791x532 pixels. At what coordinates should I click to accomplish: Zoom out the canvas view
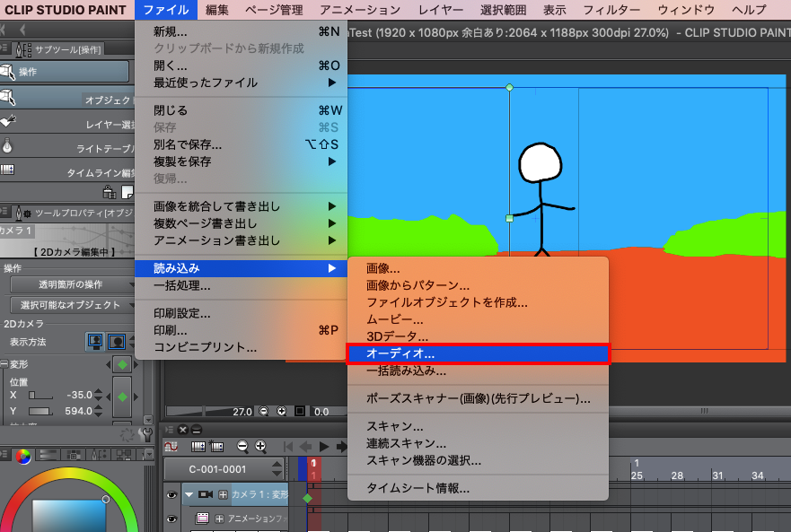[264, 411]
